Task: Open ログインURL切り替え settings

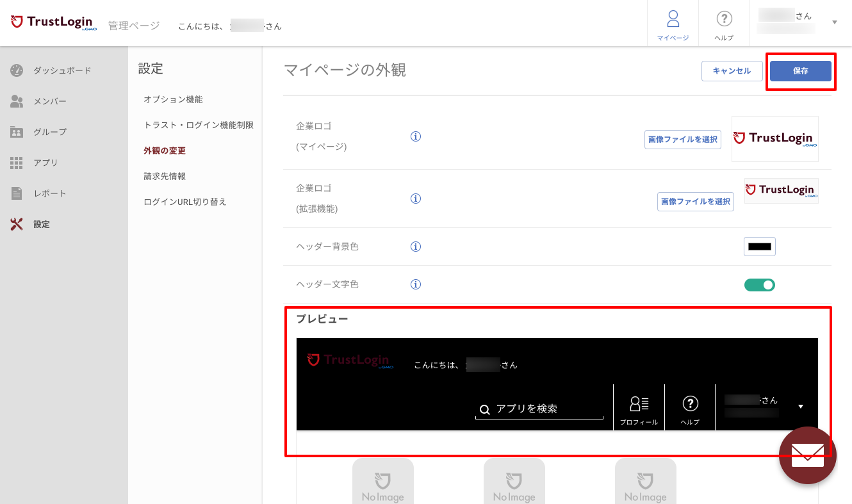Action: [x=185, y=202]
